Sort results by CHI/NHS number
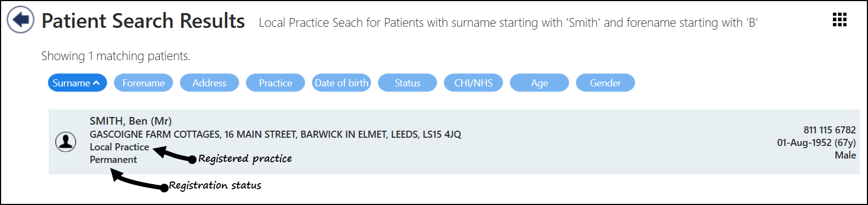 [473, 83]
